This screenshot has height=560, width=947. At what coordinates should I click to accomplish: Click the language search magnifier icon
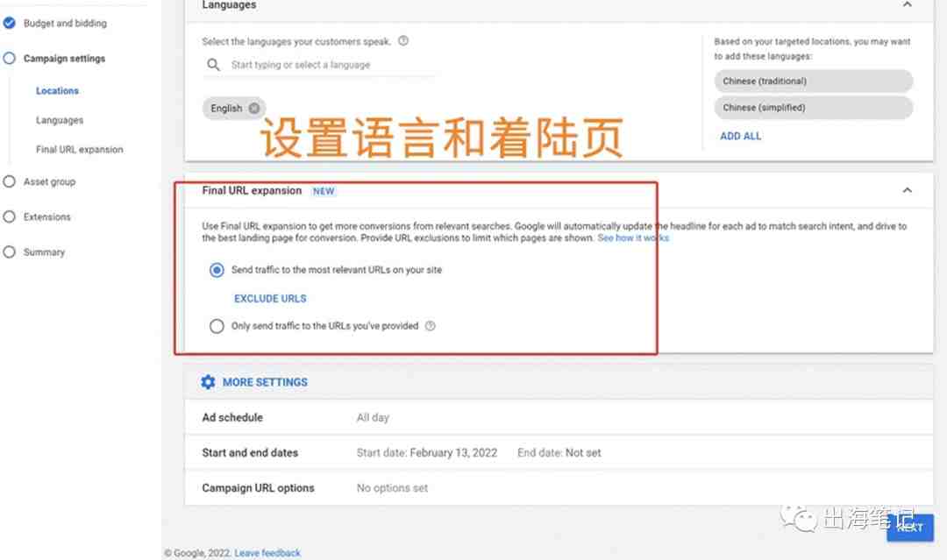[213, 65]
